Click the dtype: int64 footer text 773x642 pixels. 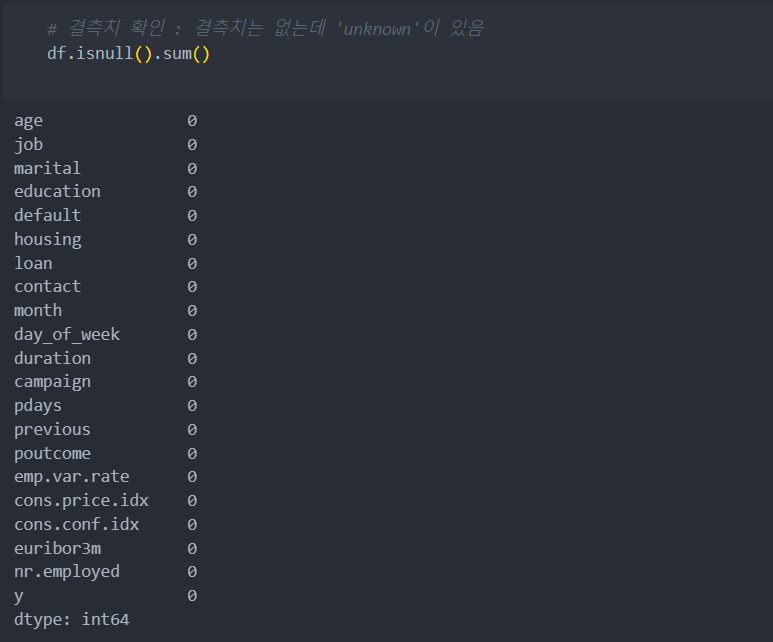[72, 620]
